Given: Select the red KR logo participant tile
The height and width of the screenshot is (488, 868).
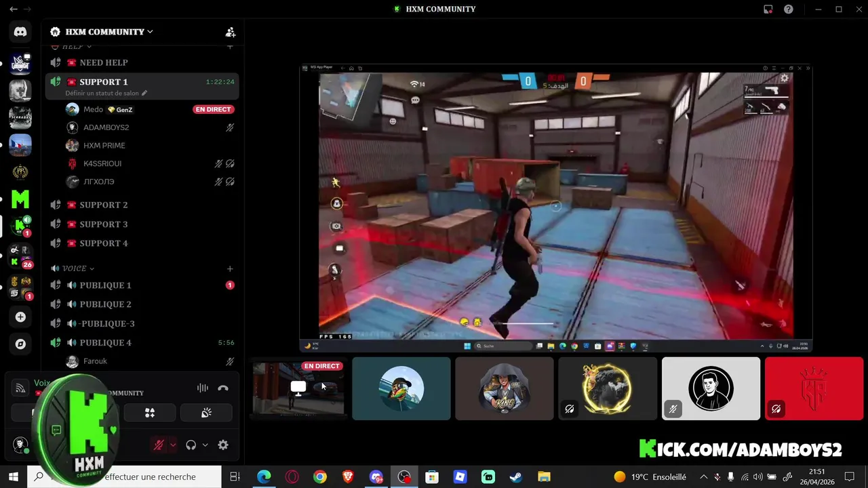Looking at the screenshot, I should click(814, 388).
